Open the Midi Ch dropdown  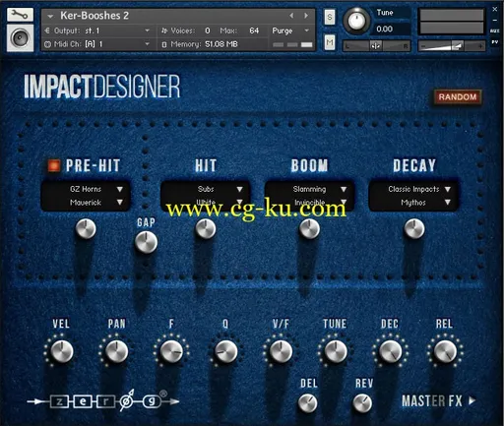pyautogui.click(x=148, y=44)
